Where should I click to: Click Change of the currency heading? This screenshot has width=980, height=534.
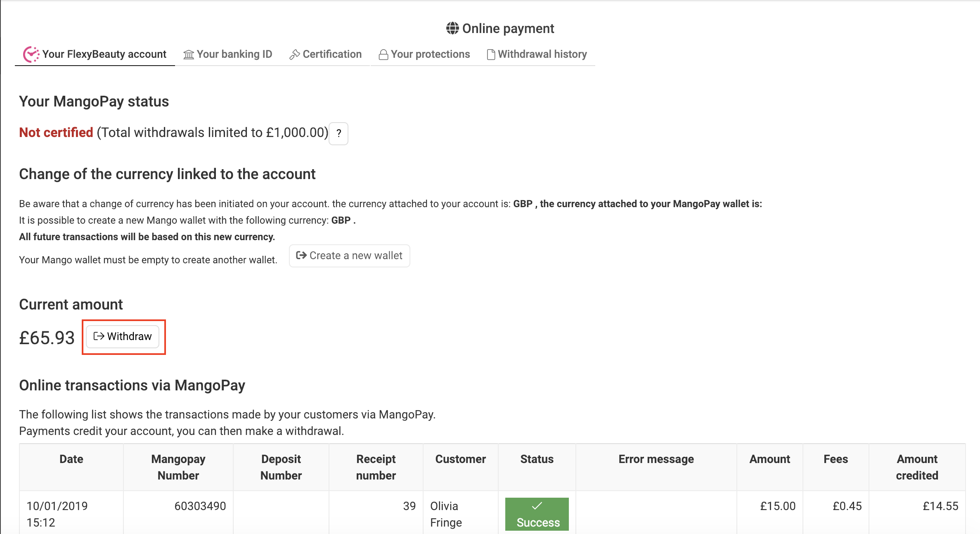[x=167, y=174]
